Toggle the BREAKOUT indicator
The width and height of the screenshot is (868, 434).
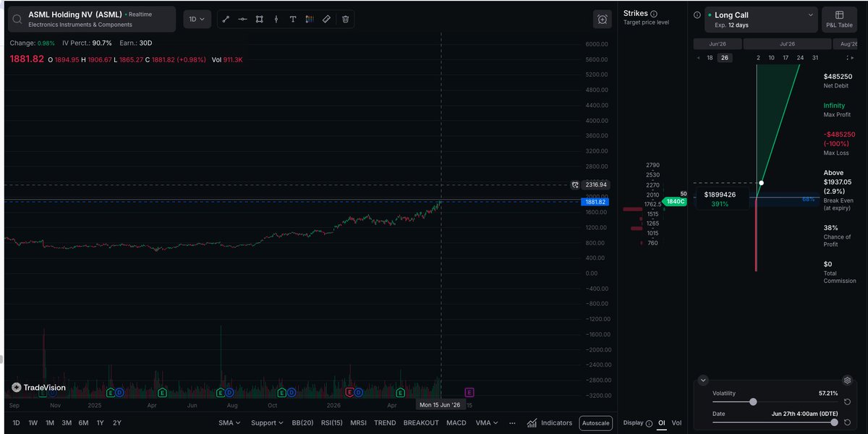[x=421, y=423]
